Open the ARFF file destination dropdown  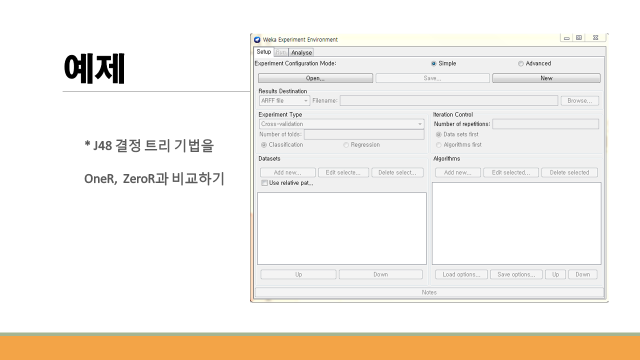click(x=284, y=100)
